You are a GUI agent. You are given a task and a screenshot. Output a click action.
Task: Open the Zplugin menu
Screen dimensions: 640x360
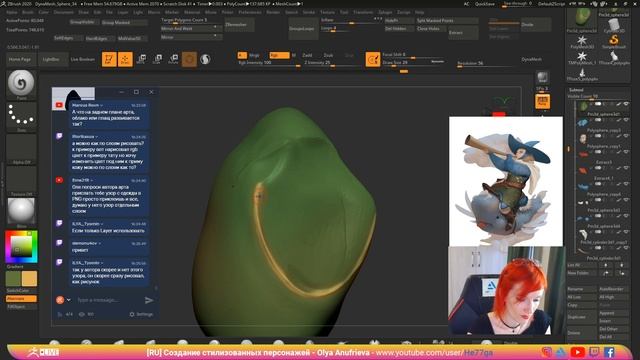point(385,12)
